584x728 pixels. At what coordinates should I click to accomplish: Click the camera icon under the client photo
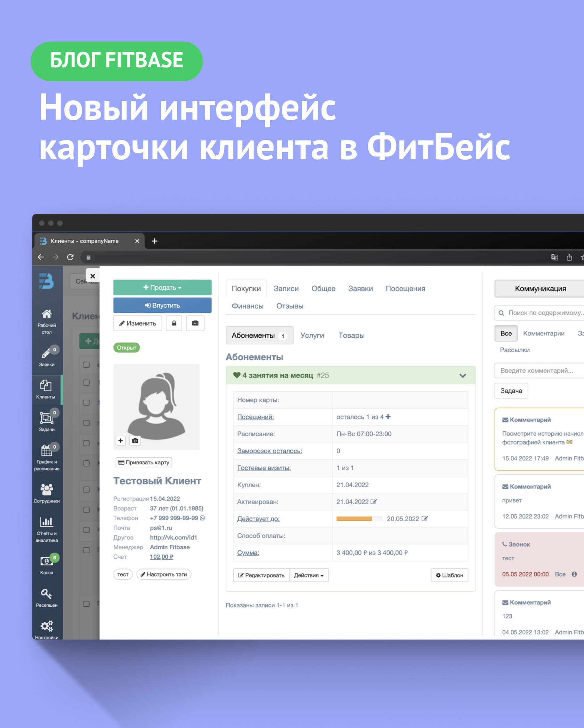135,441
